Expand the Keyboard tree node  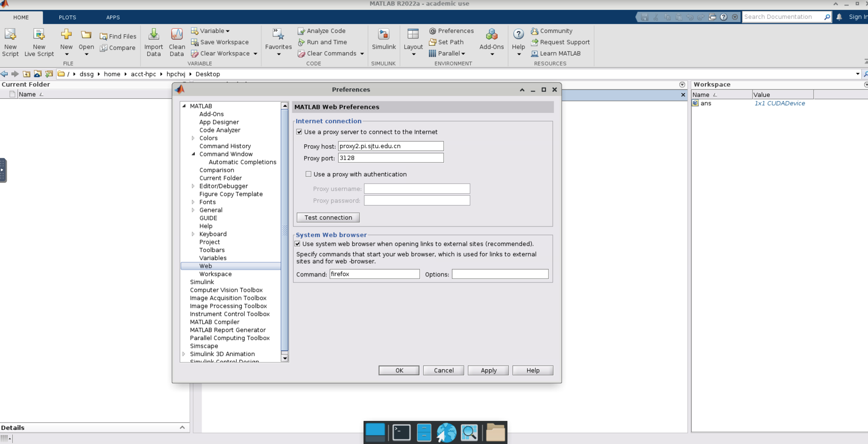193,234
